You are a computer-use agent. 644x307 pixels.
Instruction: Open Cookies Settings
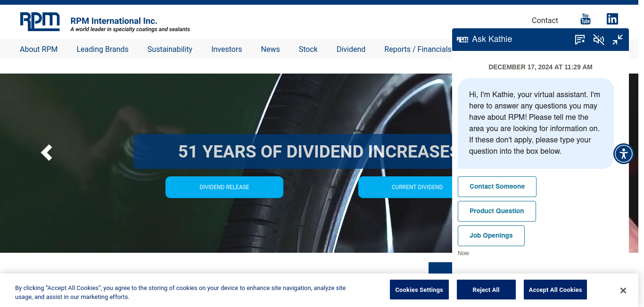tap(419, 290)
